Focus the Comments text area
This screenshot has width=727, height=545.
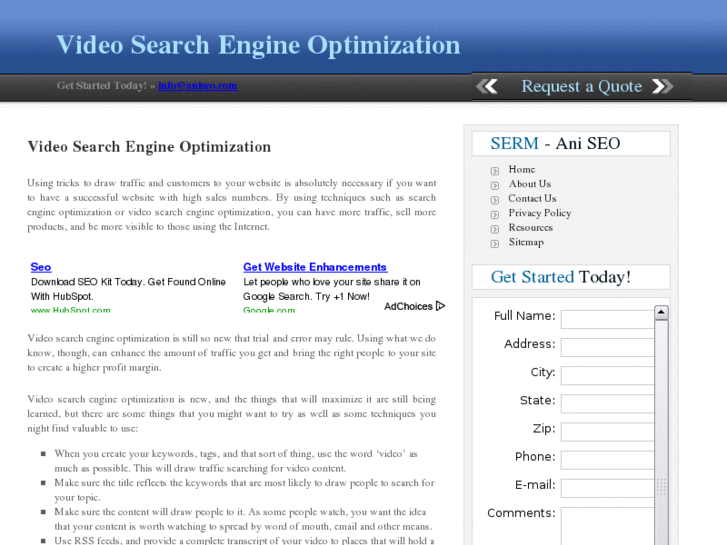tap(607, 526)
